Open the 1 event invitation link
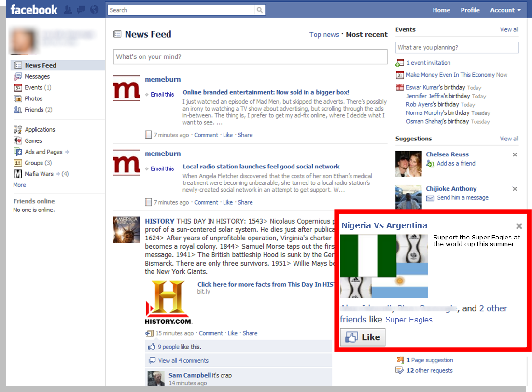 click(x=428, y=63)
